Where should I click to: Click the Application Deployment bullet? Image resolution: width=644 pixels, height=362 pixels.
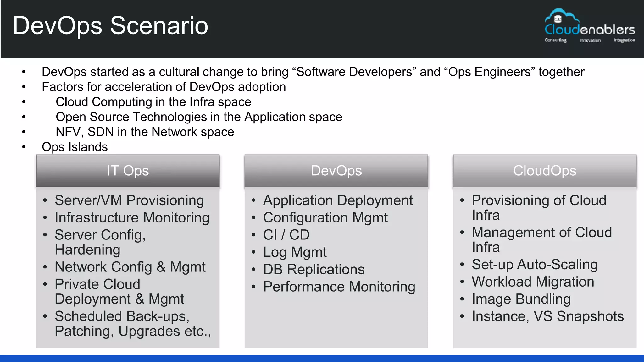[338, 200]
